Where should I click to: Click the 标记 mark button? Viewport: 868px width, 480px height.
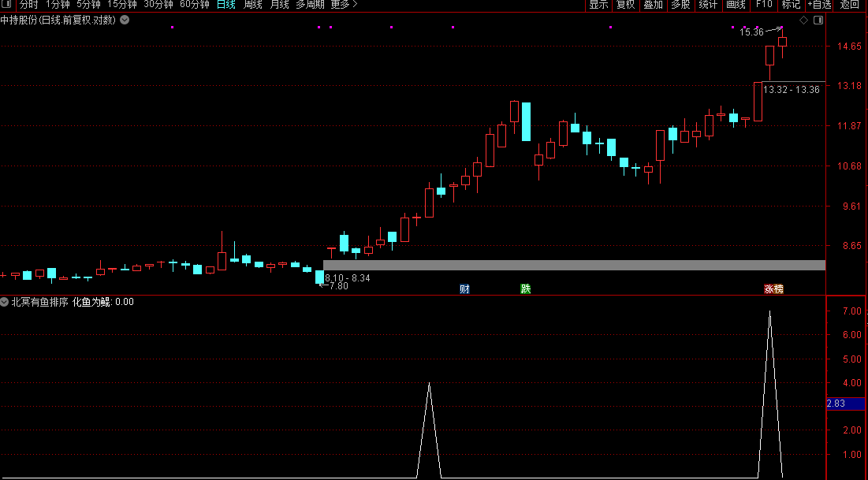tap(791, 5)
